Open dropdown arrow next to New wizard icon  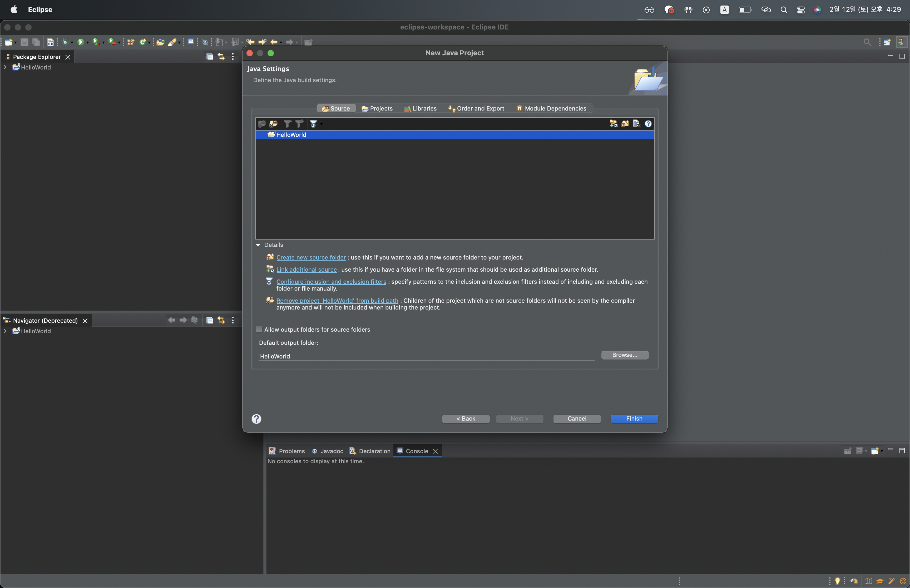(x=15, y=42)
